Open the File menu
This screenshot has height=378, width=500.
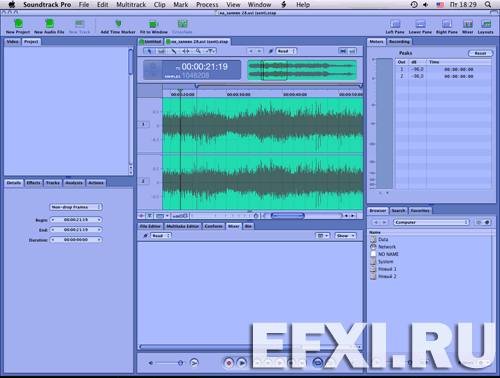tap(84, 5)
